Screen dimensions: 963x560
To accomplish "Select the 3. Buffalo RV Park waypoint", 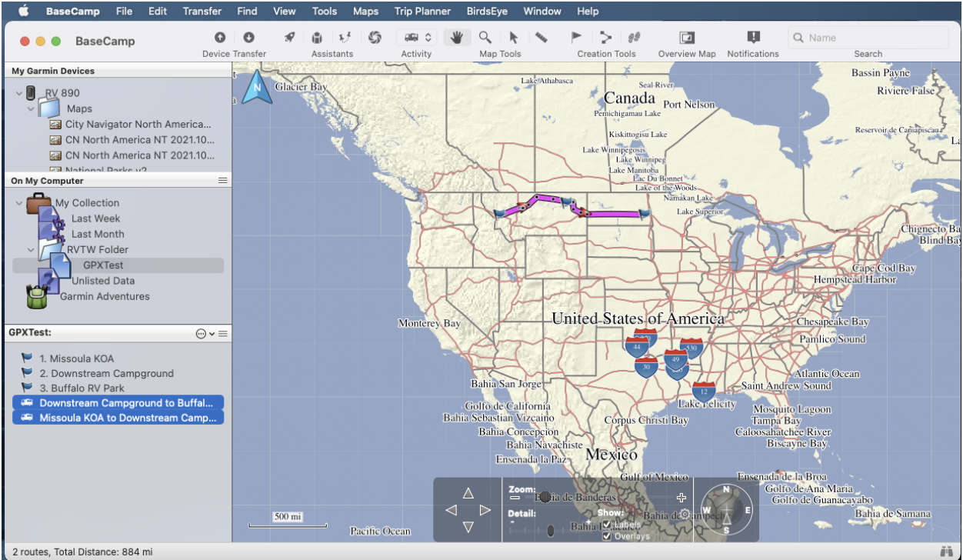I will tap(82, 388).
